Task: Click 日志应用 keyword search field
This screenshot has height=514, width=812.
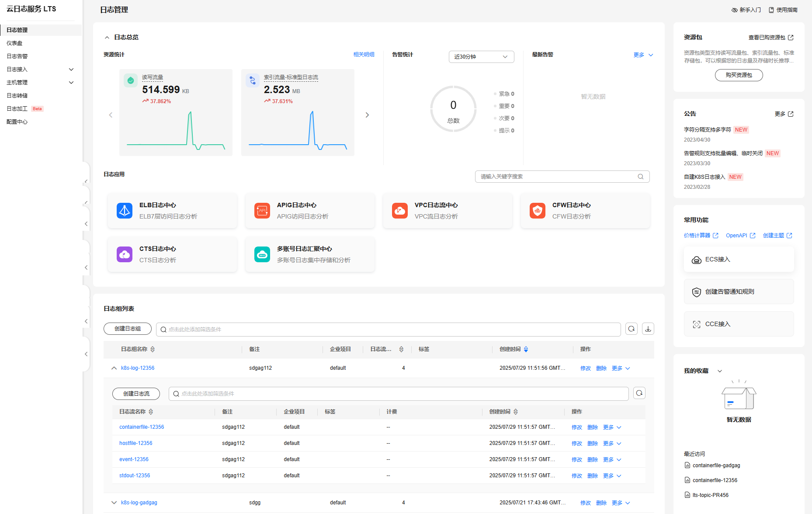Action: click(x=562, y=177)
